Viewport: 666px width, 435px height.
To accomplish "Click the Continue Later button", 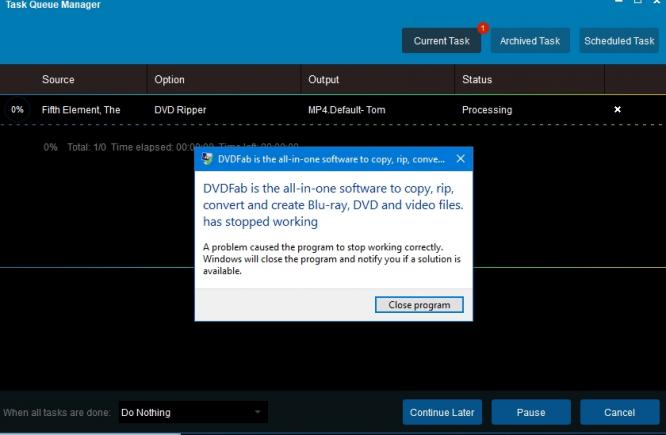I will coord(442,412).
